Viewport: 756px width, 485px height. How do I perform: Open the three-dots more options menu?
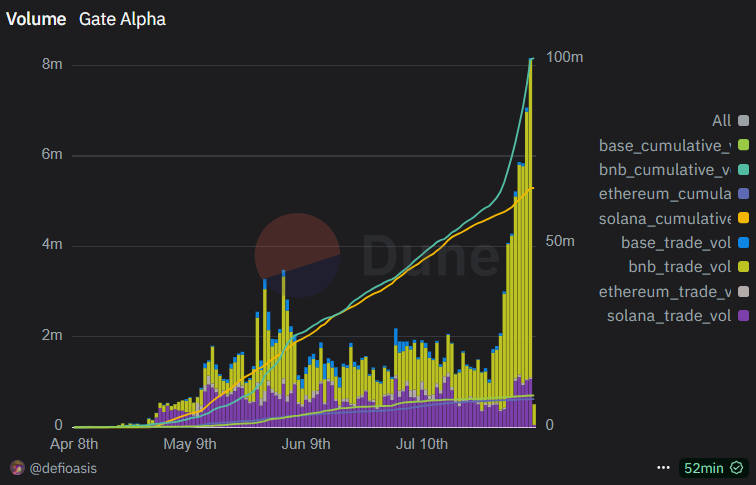coord(663,468)
